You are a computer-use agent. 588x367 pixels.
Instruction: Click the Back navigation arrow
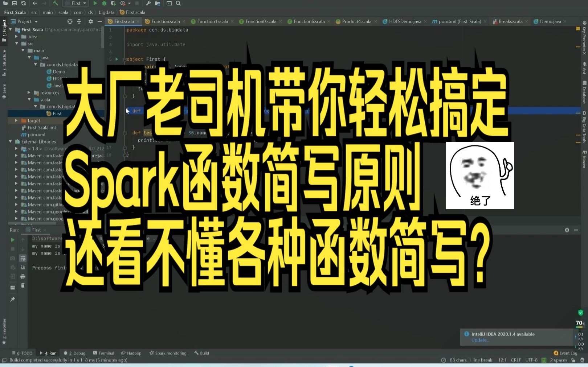(x=35, y=3)
